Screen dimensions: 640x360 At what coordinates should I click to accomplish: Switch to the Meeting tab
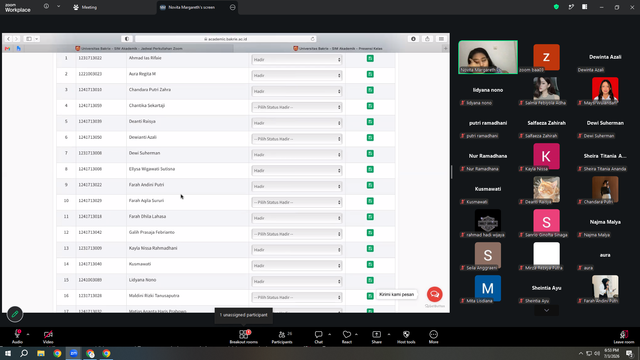tap(85, 7)
